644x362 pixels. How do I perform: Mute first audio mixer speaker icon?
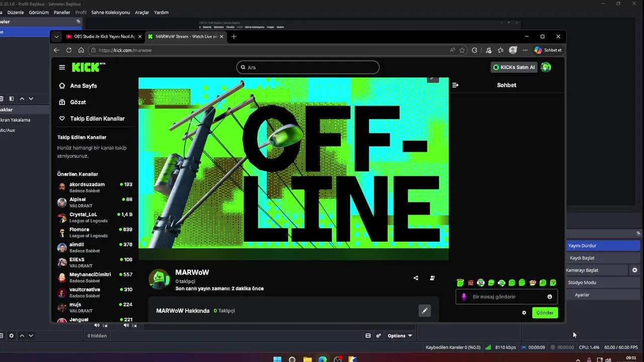coord(97,325)
